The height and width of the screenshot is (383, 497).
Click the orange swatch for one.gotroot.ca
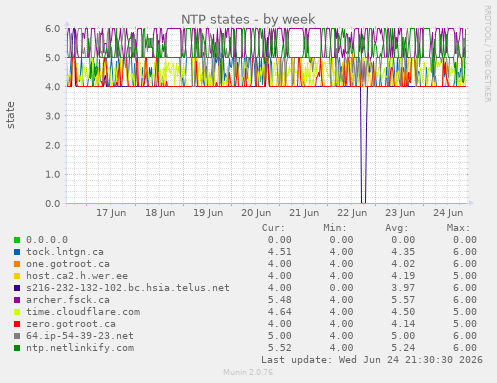17,264
